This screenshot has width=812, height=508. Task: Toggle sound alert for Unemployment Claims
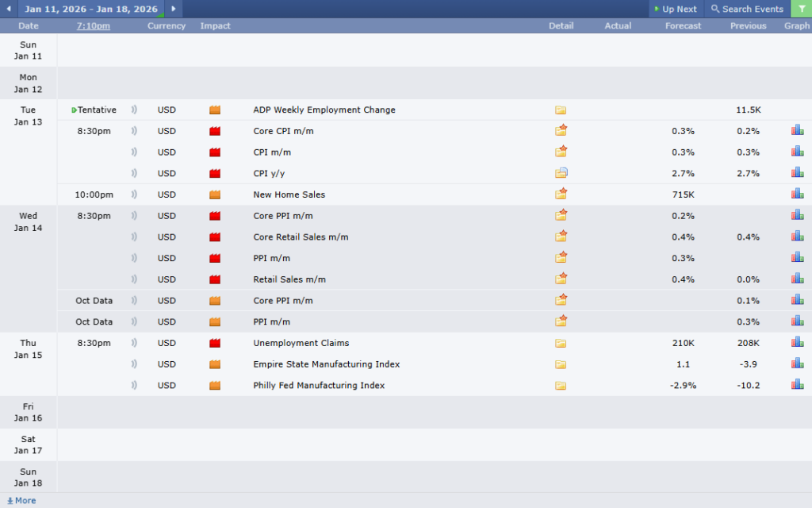tap(134, 343)
